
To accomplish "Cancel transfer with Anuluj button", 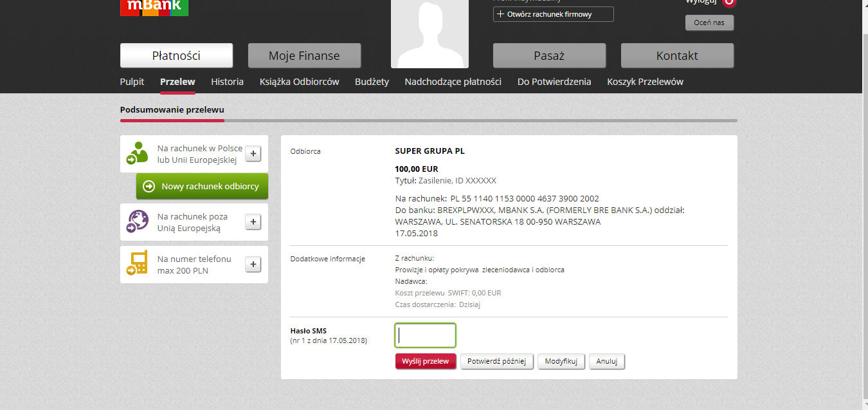I will click(606, 361).
